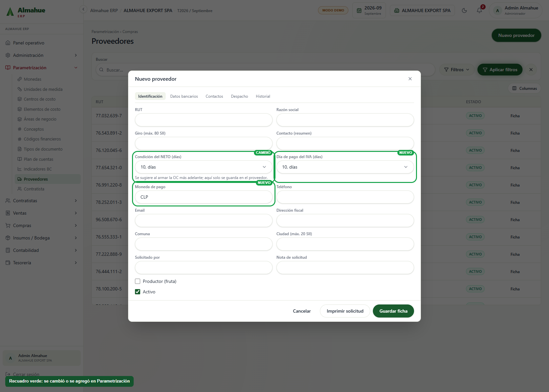The image size is (549, 392).
Task: Collapse sidebar with arrow icon
Action: 83,9
